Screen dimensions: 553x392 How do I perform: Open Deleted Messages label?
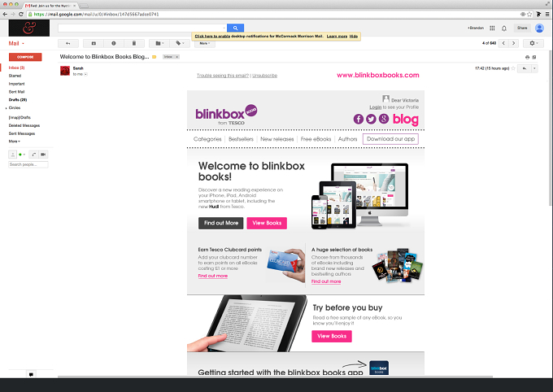(x=24, y=125)
